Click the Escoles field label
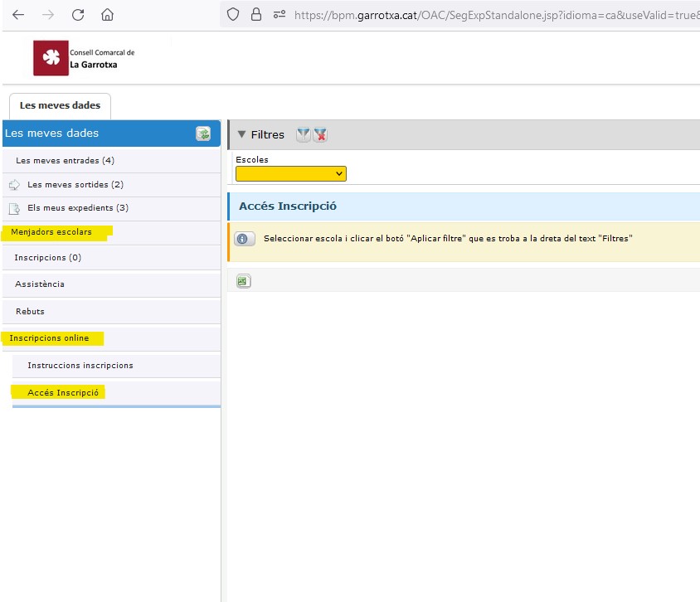 tap(252, 160)
